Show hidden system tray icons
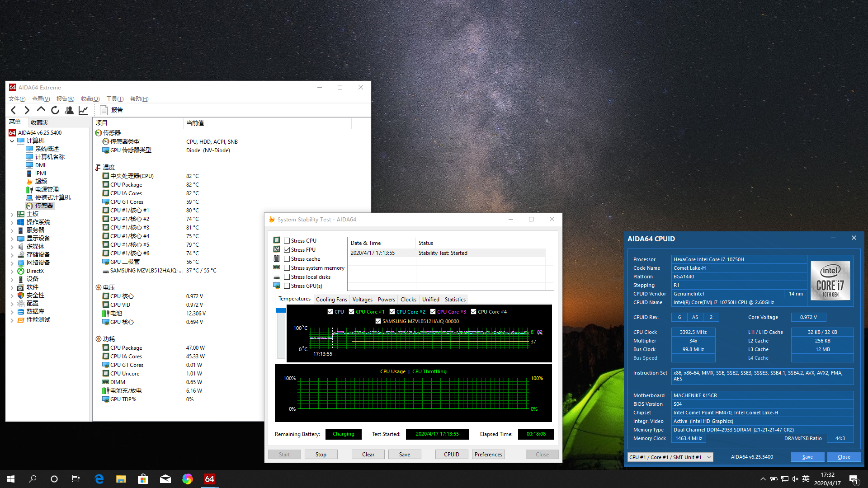Image resolution: width=868 pixels, height=488 pixels. 763,479
